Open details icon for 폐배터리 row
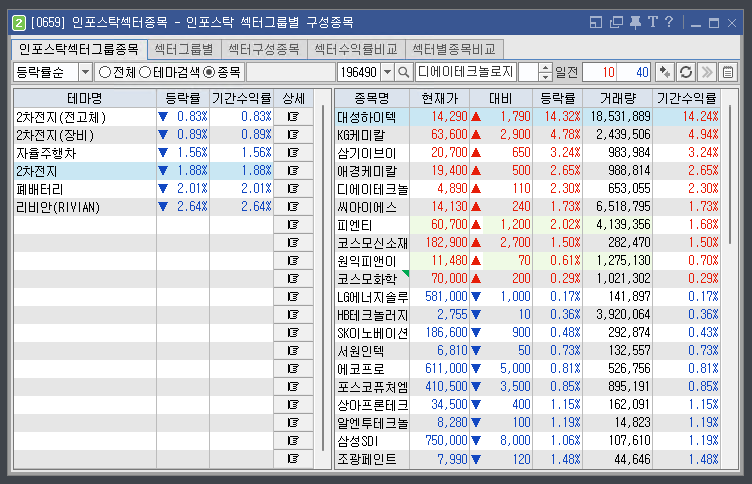752x484 pixels. [x=293, y=189]
